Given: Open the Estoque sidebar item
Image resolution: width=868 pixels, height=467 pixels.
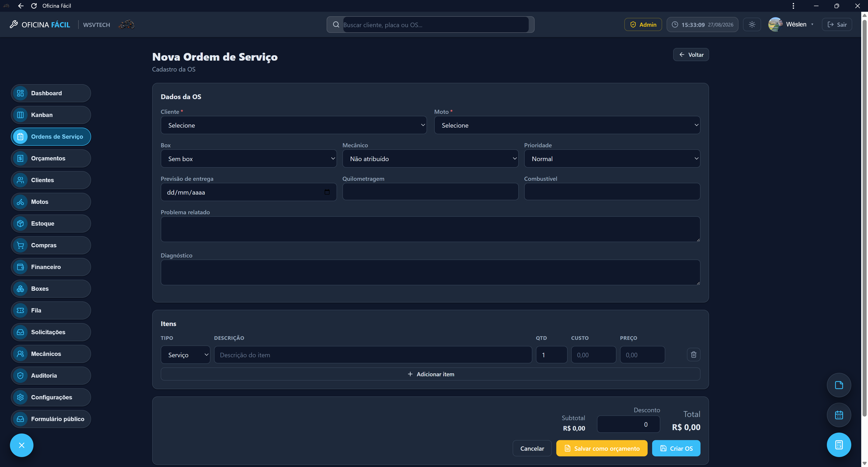Looking at the screenshot, I should tap(51, 224).
